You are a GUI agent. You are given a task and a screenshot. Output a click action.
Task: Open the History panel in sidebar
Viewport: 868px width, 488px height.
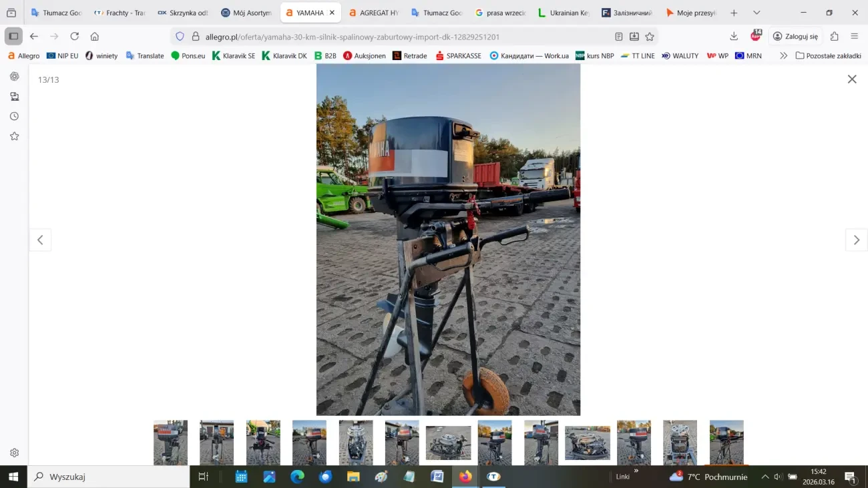point(14,116)
